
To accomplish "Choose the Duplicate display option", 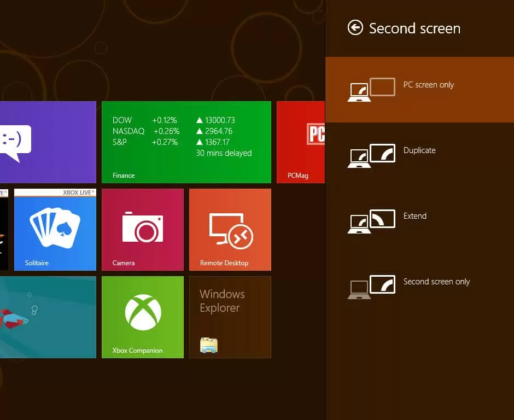I will (x=419, y=155).
